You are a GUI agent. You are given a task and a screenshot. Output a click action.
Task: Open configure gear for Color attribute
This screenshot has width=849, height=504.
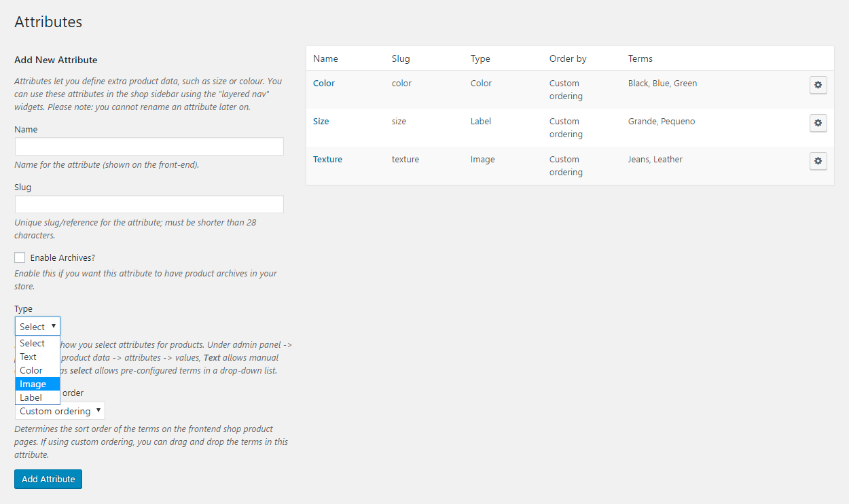(818, 85)
